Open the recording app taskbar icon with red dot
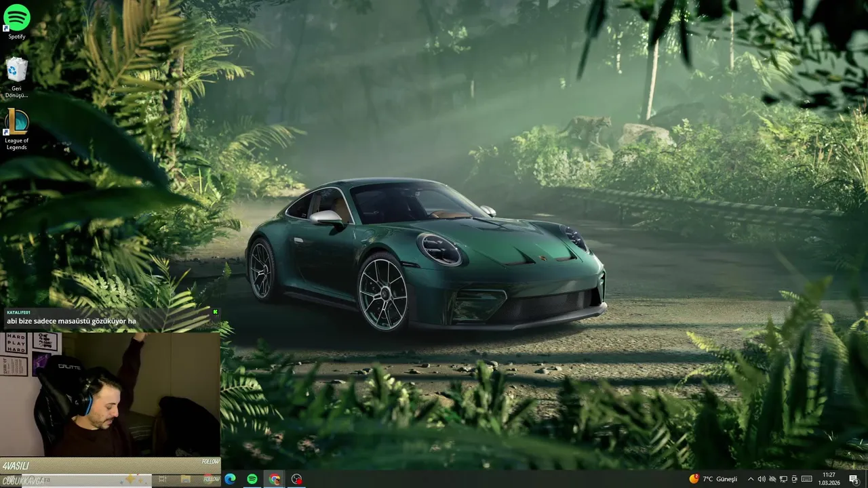Screen dimensions: 868x488 pyautogui.click(x=296, y=479)
